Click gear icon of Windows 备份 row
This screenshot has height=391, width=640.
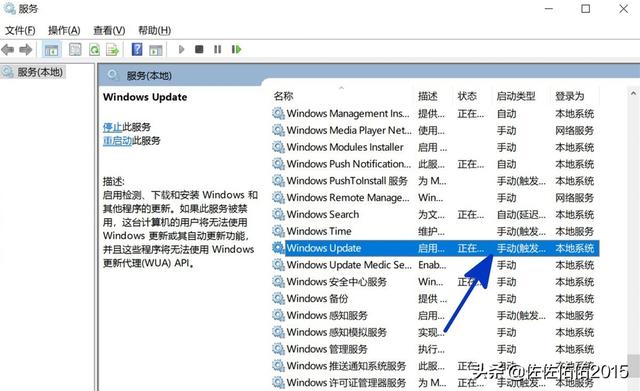pos(278,298)
